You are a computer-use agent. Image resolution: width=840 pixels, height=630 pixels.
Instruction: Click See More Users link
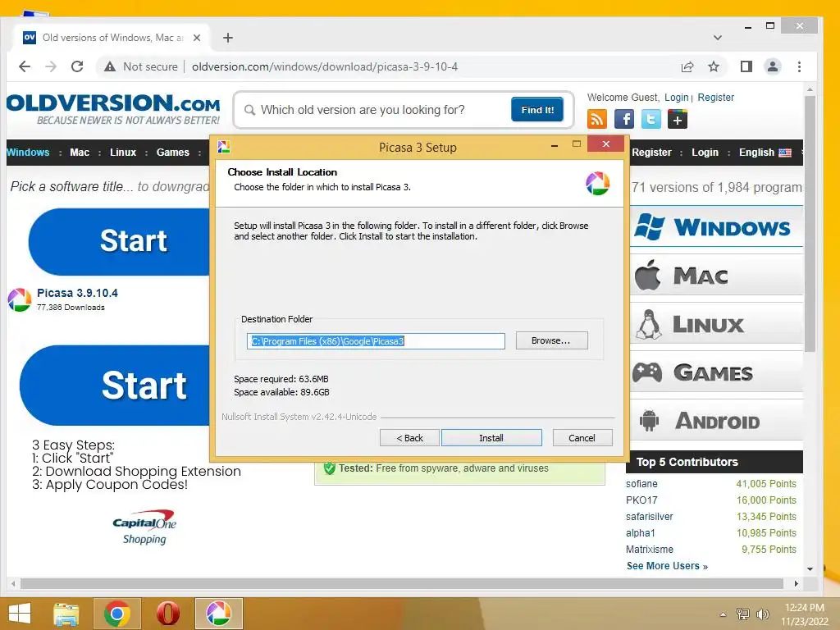pyautogui.click(x=667, y=566)
